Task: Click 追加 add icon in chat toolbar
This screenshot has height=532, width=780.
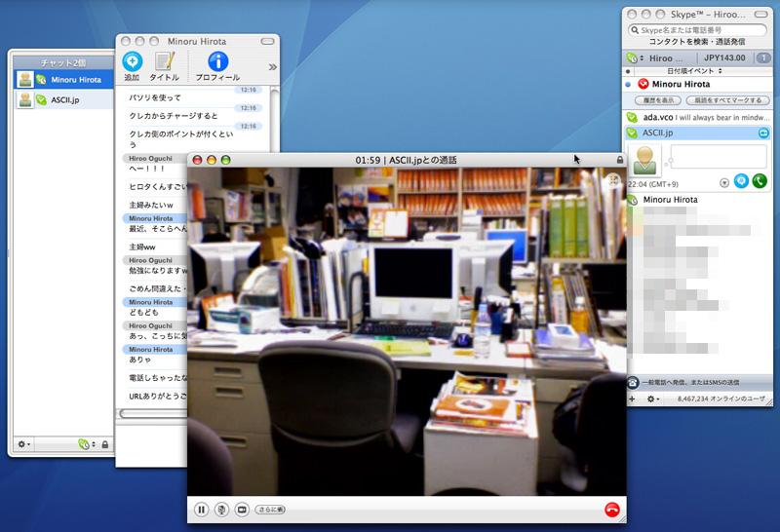Action: (133, 66)
